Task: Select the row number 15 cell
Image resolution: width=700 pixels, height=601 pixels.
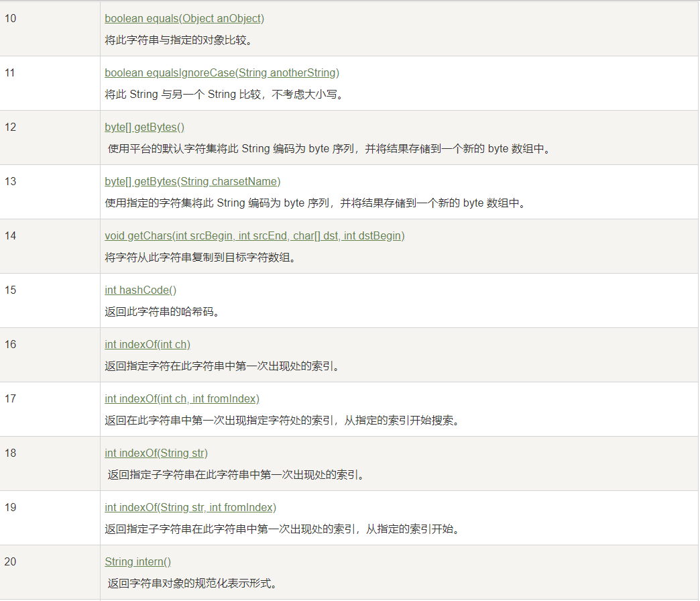Action: 10,290
